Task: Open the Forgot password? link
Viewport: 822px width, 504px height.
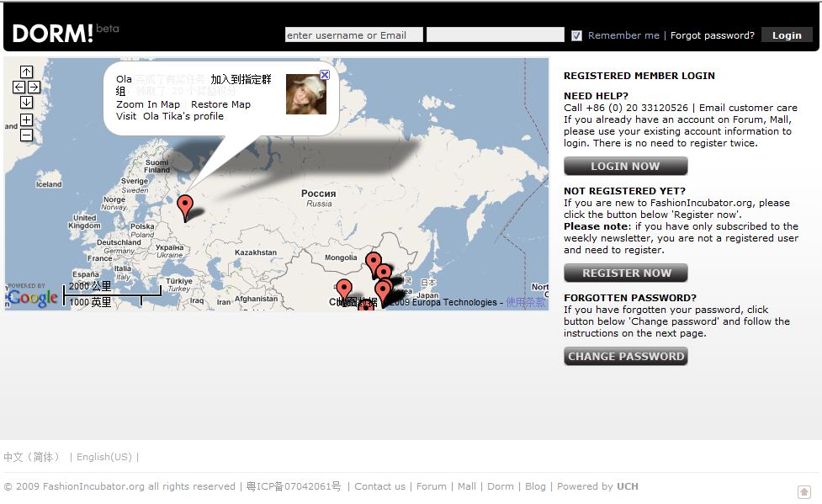Action: [x=713, y=35]
